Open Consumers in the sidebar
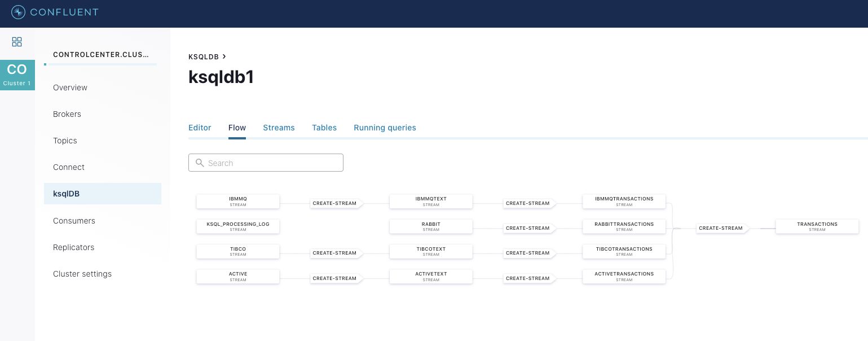 tap(74, 221)
